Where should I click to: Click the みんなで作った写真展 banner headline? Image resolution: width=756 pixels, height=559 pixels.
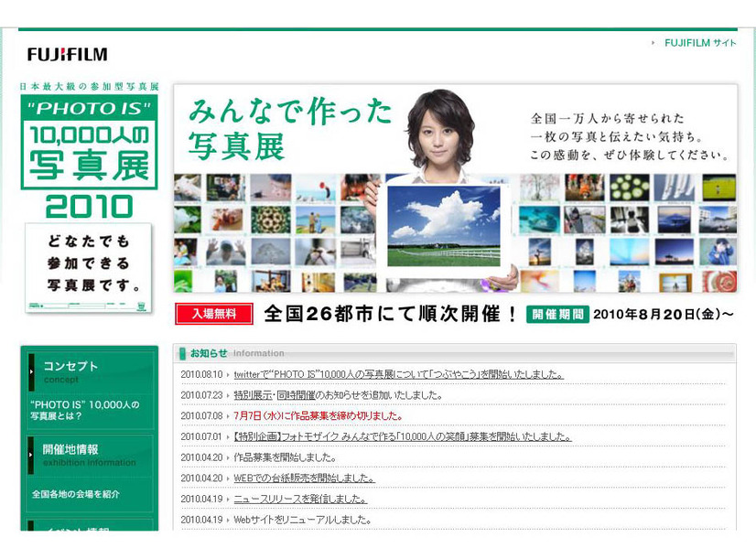pyautogui.click(x=289, y=128)
